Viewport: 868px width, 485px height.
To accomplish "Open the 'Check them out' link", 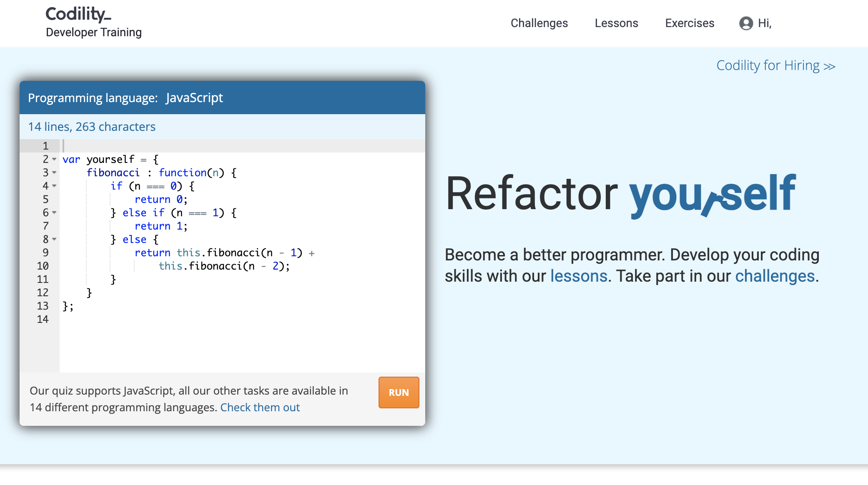I will point(260,407).
